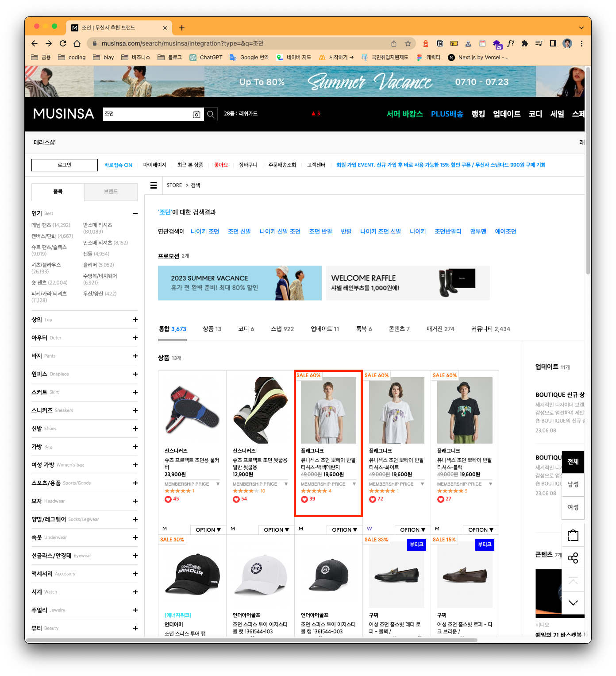Open the 랭킹 menu item
This screenshot has height=676, width=616.
478,114
